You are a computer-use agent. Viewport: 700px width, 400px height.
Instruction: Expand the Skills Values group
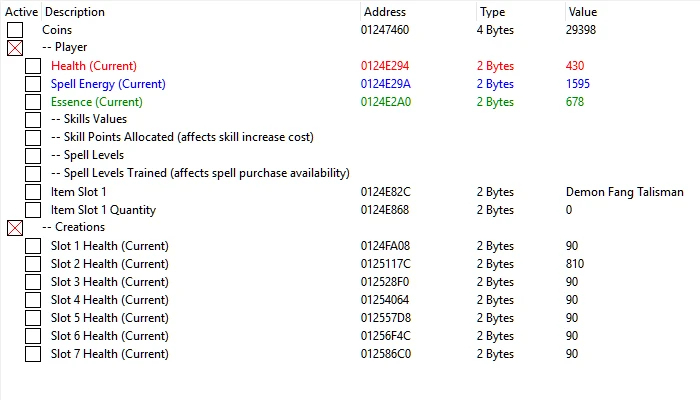33,120
